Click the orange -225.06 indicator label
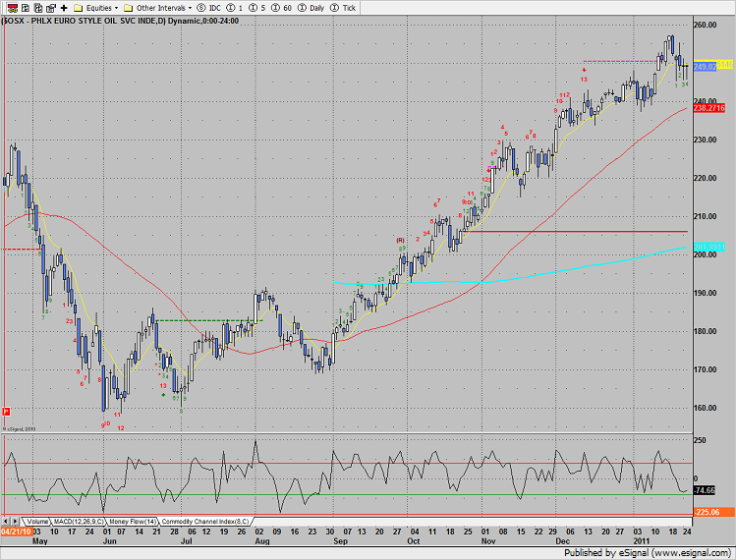This screenshot has height=560, width=736. tap(714, 512)
